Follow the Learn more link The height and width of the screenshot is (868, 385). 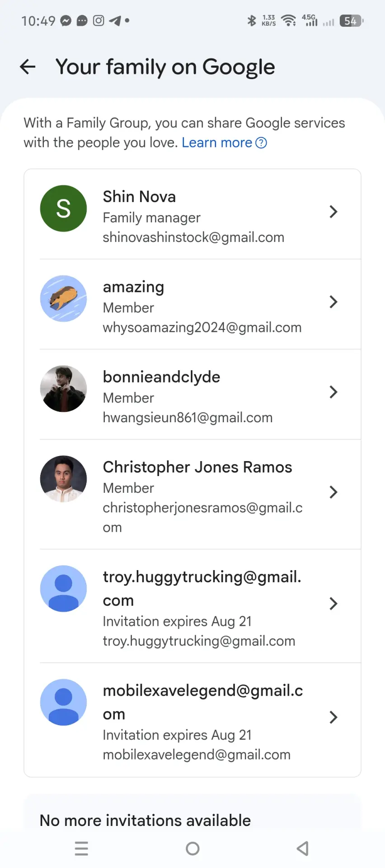point(217,143)
